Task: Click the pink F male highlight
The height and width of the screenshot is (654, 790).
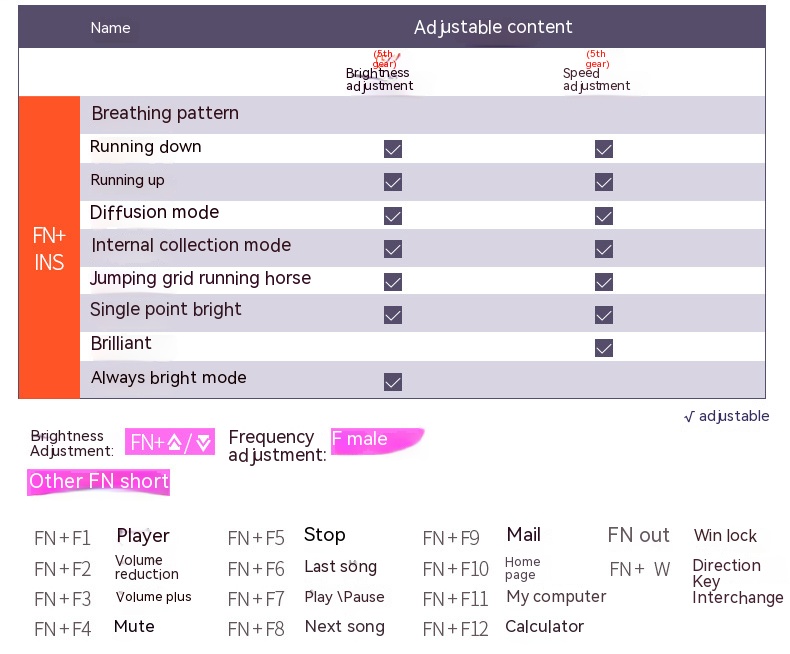Action: (x=376, y=440)
